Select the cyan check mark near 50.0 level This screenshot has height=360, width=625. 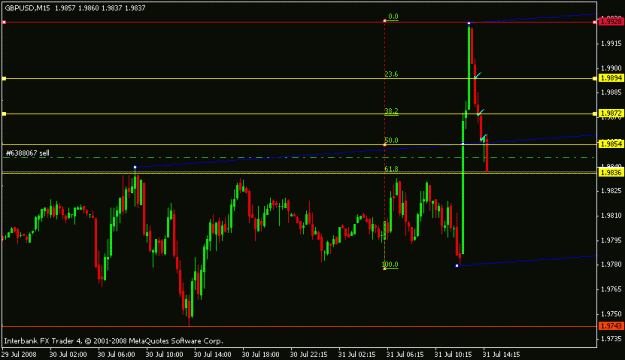click(x=483, y=138)
